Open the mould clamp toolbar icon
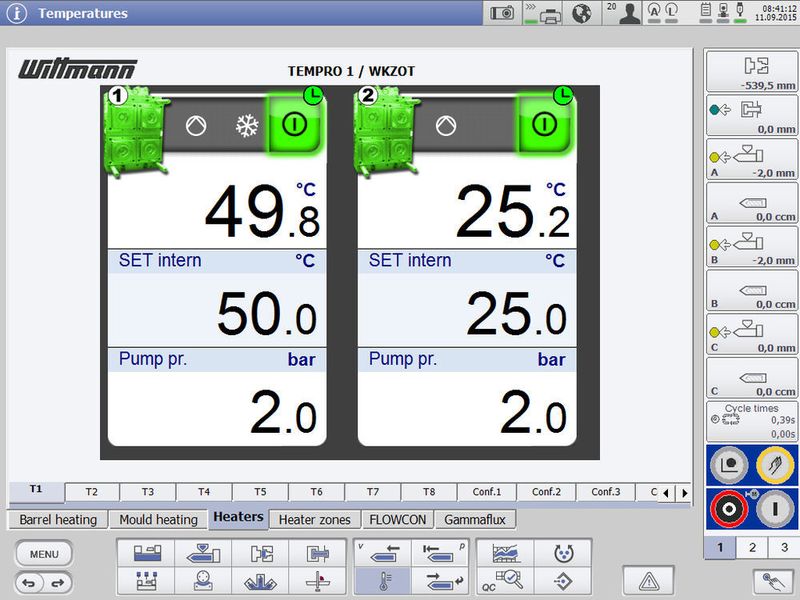The image size is (800, 600). [261, 553]
